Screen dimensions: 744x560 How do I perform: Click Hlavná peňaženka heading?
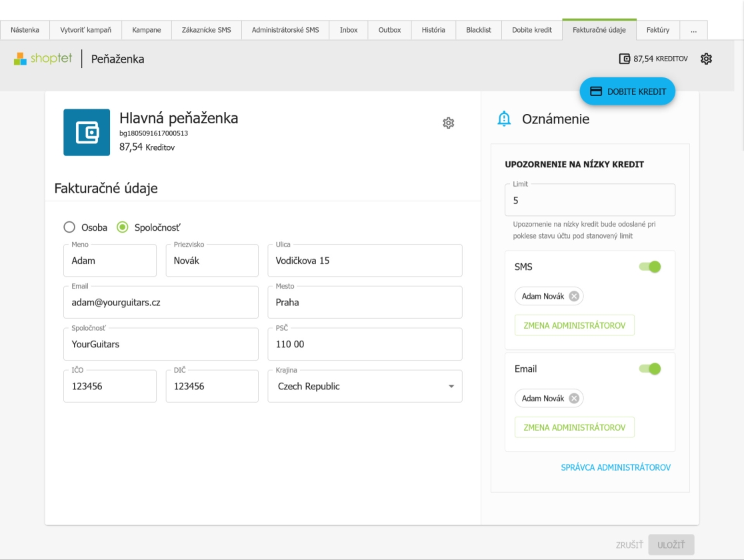pos(179,118)
